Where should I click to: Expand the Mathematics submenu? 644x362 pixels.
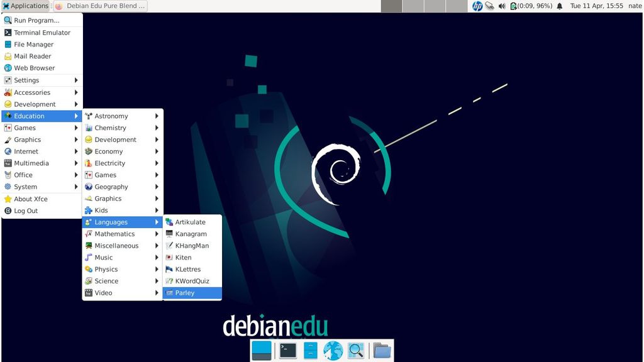point(113,234)
